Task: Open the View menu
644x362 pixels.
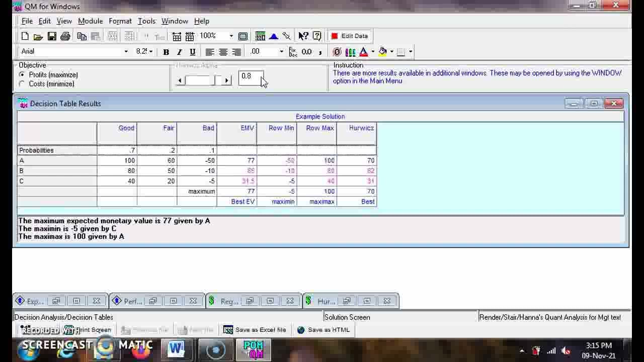Action: point(64,21)
